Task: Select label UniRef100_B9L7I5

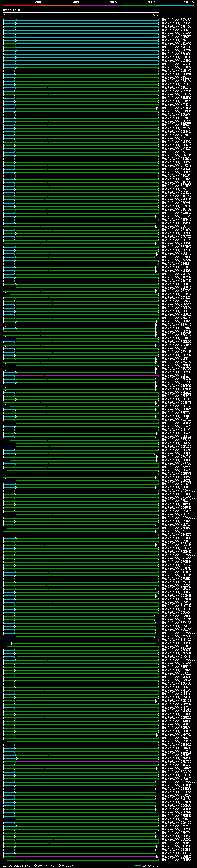Action: pos(177,761)
